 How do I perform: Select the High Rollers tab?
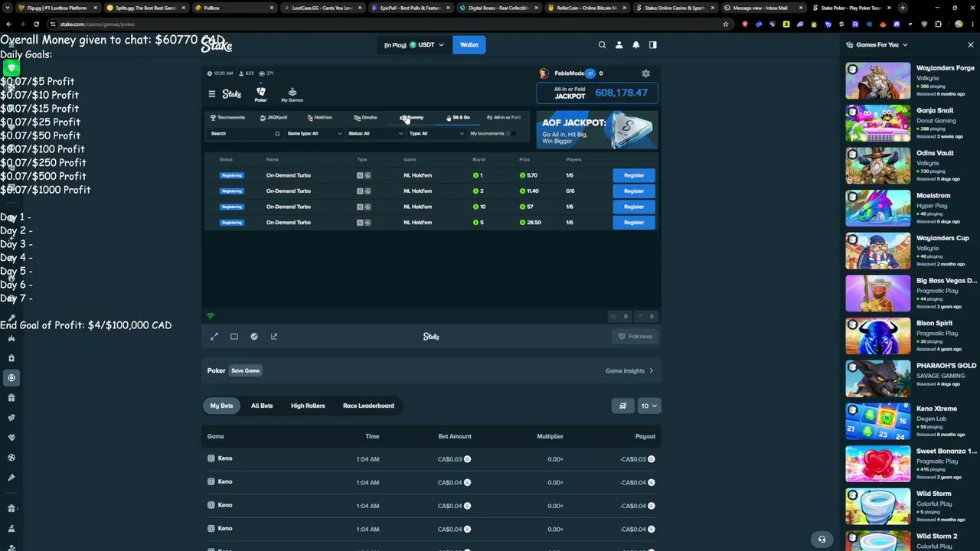coord(308,406)
